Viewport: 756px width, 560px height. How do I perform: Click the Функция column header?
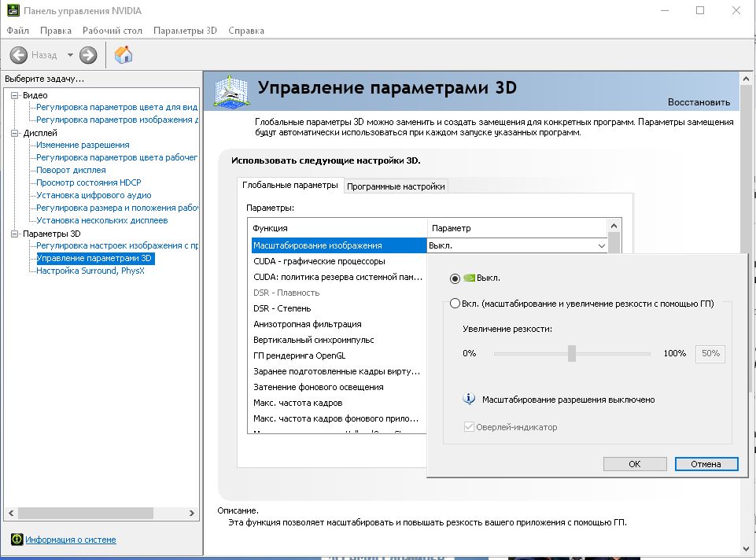[x=337, y=228]
